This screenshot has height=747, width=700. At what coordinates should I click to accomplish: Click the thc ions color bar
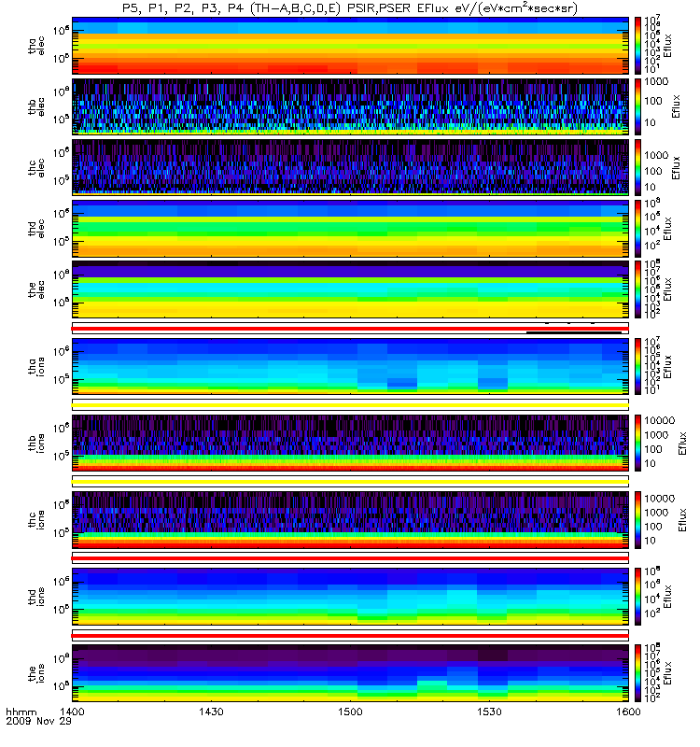tap(638, 519)
